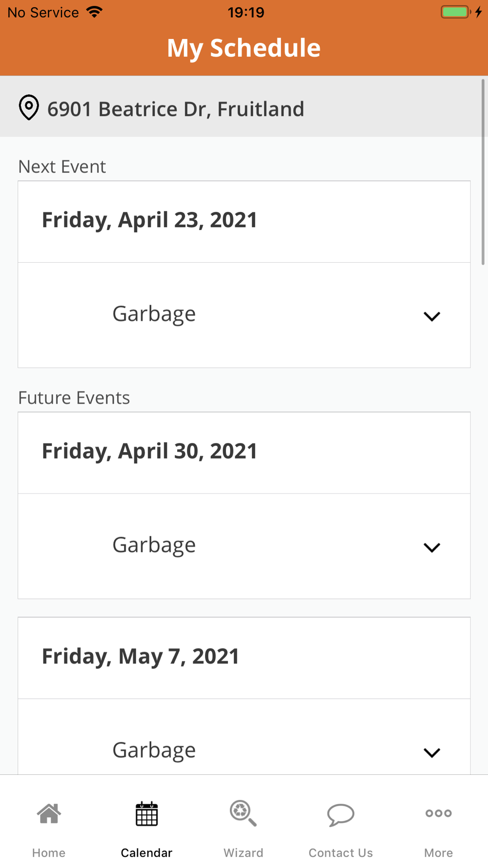
Task: Expand the May 7 Garbage chevron
Action: tap(432, 752)
